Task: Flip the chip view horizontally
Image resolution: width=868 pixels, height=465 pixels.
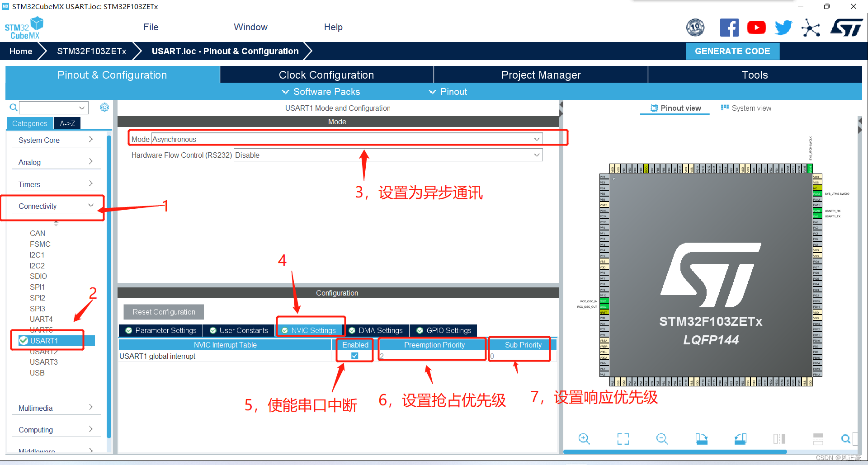Action: tap(779, 438)
